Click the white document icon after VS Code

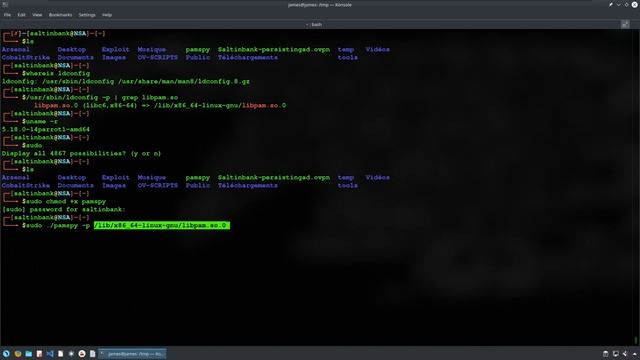[x=60, y=353]
